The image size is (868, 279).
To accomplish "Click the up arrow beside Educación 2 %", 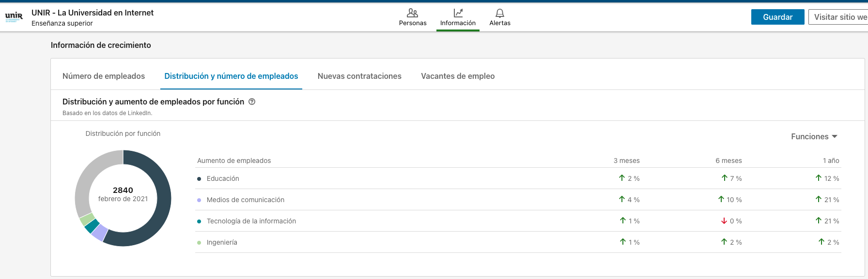I will 622,178.
